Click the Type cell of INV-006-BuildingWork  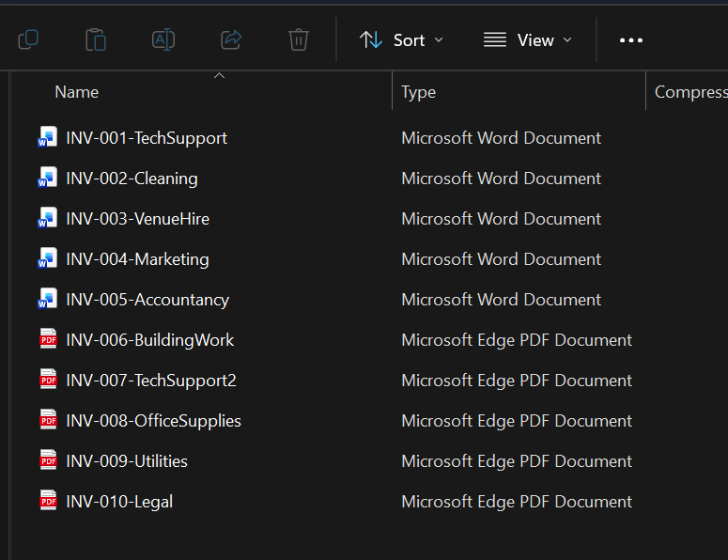tap(517, 340)
